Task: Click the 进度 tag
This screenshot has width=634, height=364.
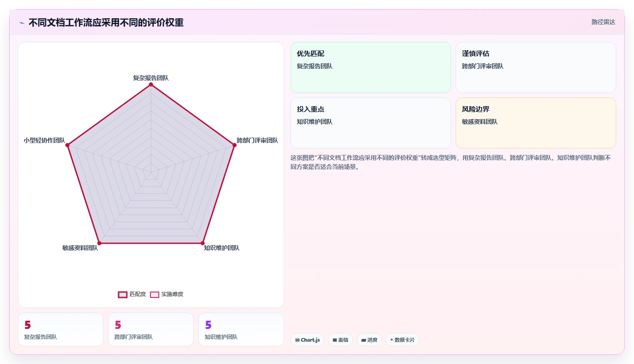Action: click(369, 340)
